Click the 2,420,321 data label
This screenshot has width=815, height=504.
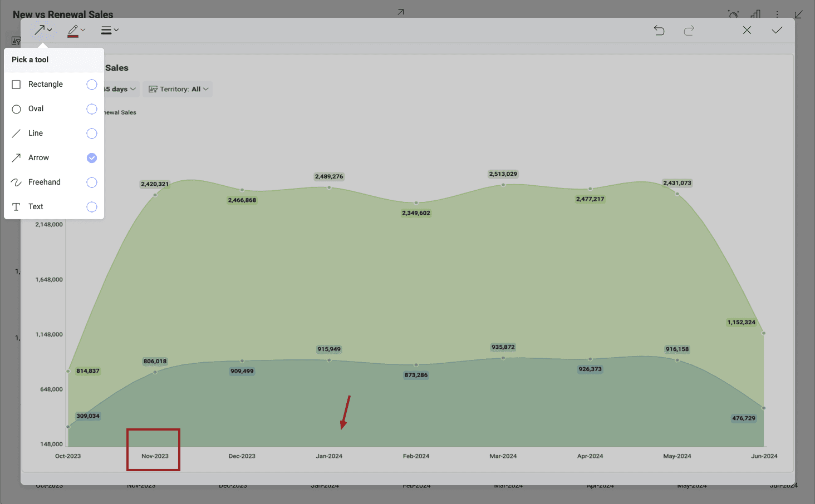(155, 184)
